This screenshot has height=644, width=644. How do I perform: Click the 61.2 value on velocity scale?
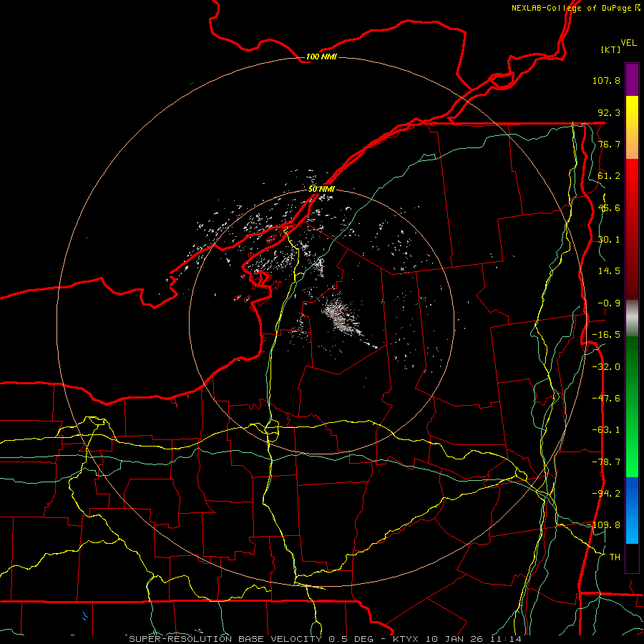pos(609,176)
